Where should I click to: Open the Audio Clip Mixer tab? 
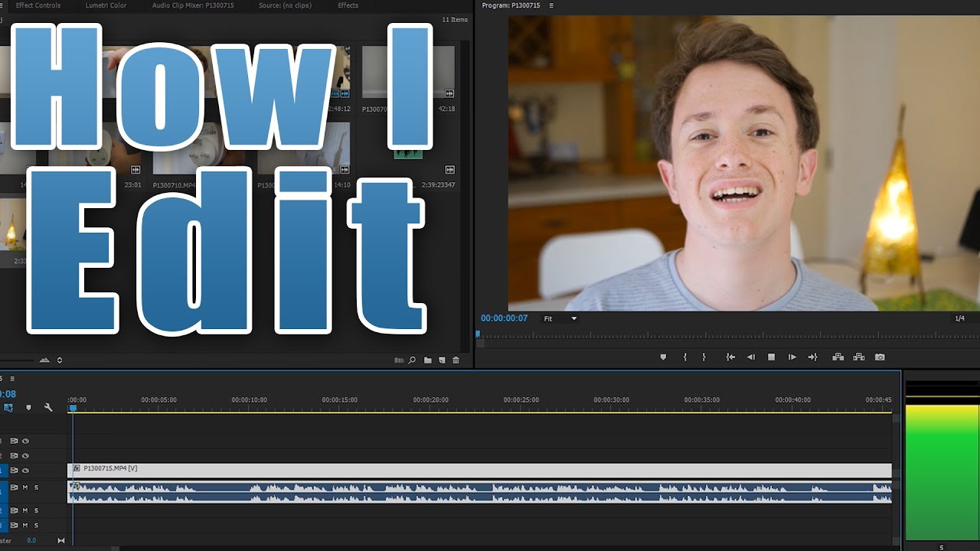[193, 5]
